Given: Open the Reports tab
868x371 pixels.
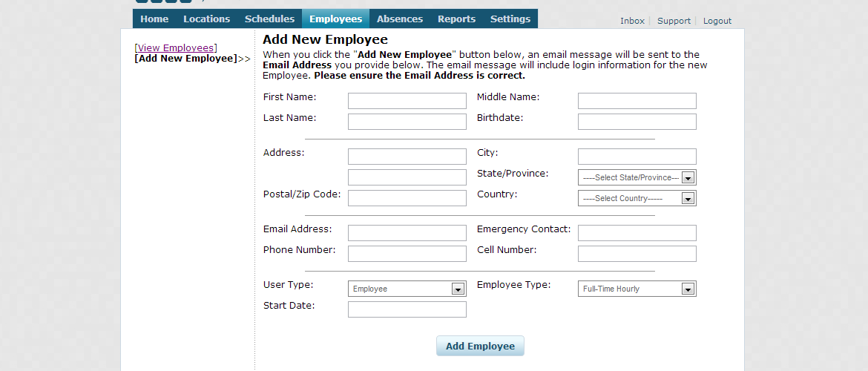Looking at the screenshot, I should 456,19.
